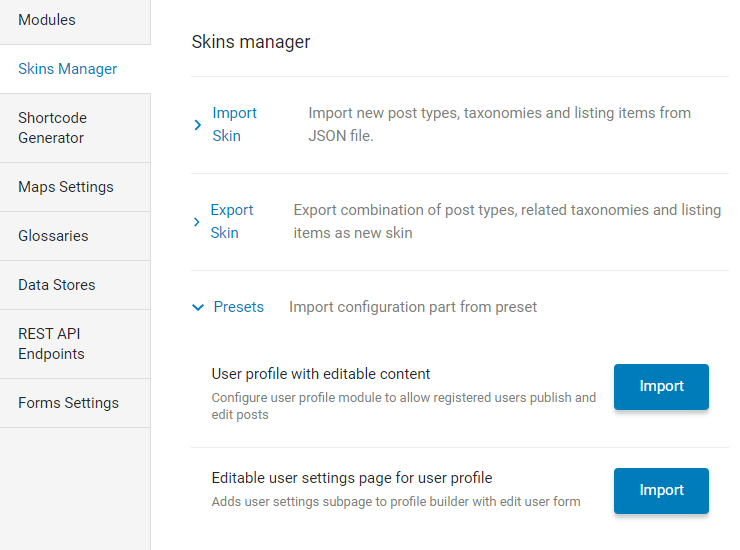Open the Forms Settings tab
740x550 pixels.
coord(75,403)
